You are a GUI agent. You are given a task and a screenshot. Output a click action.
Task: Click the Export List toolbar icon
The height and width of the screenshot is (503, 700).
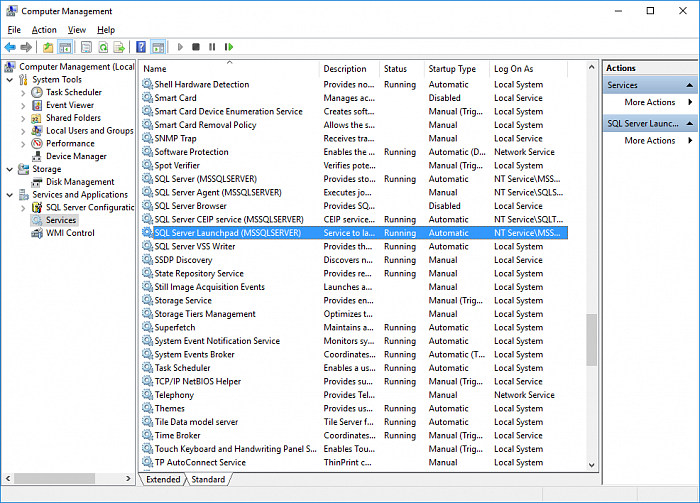pyautogui.click(x=119, y=47)
